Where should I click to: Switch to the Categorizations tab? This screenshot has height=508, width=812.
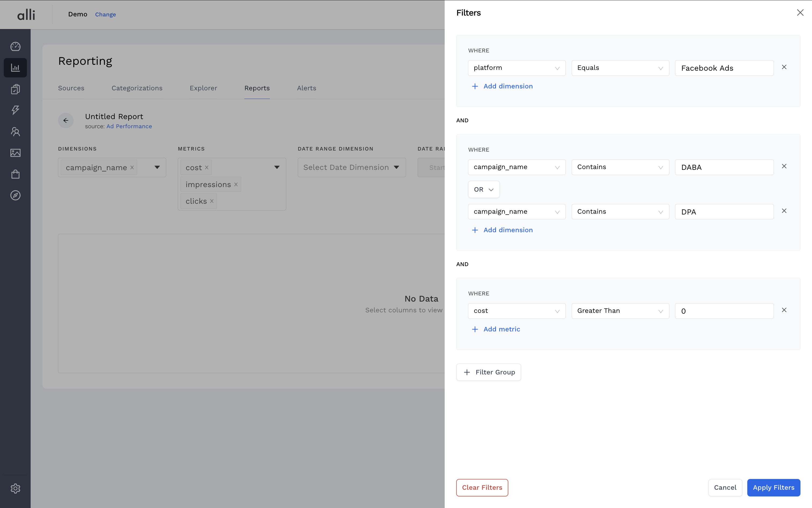tap(137, 88)
